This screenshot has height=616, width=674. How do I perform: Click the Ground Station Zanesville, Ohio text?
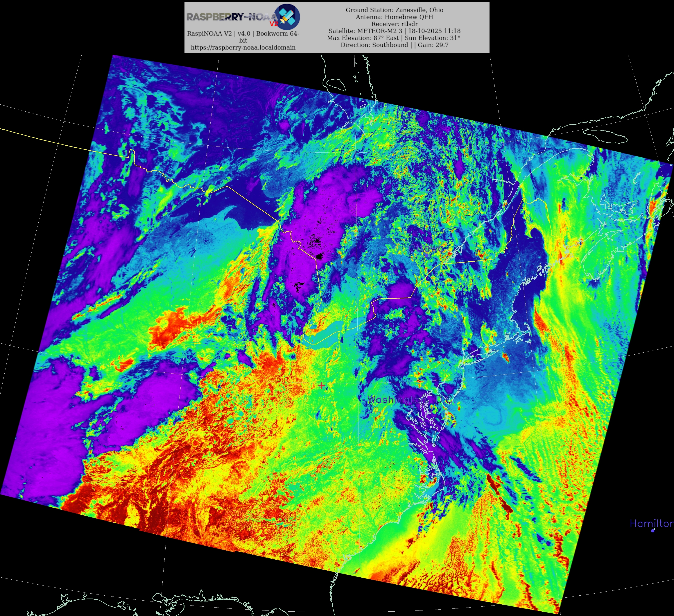point(395,10)
